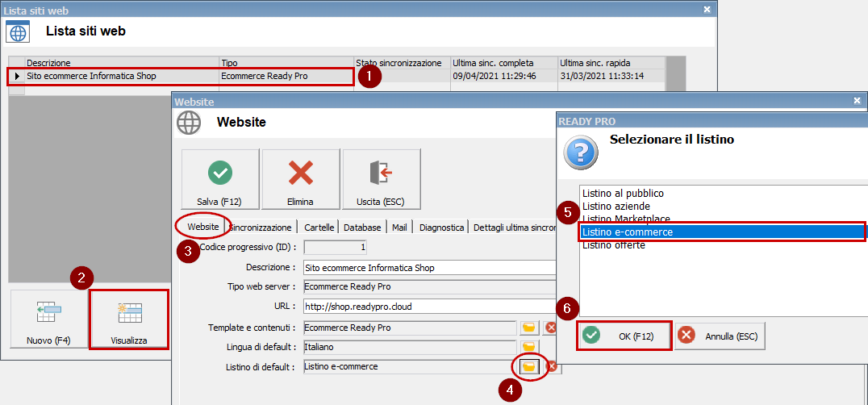Viewport: 868px width, 405px height.
Task: Click the Lingua di default field Italiano
Action: click(x=410, y=347)
